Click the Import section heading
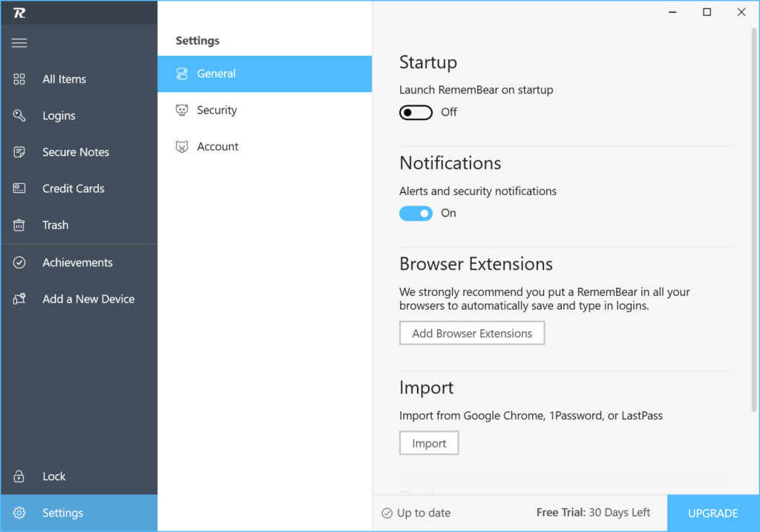 [x=427, y=387]
